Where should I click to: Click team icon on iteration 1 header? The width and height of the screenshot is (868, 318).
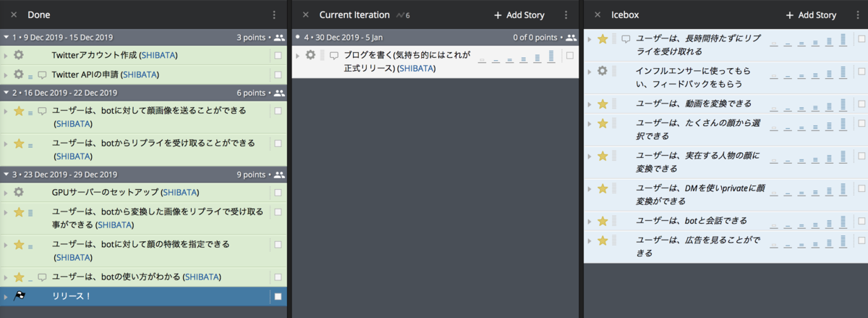click(279, 36)
